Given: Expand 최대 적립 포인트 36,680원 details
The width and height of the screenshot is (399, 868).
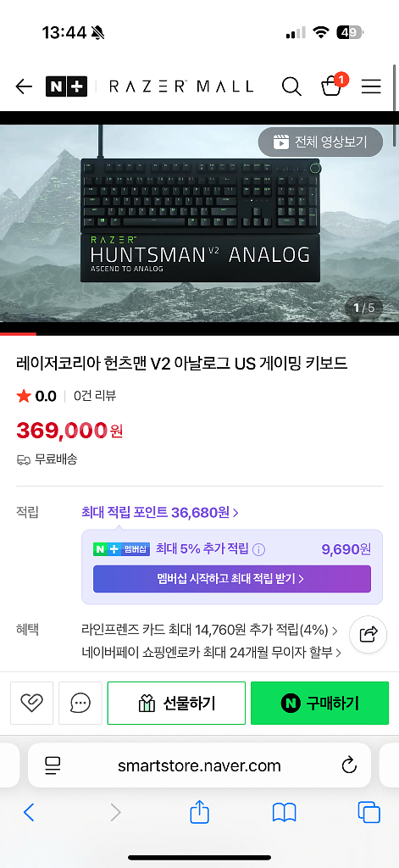Looking at the screenshot, I should (x=160, y=513).
